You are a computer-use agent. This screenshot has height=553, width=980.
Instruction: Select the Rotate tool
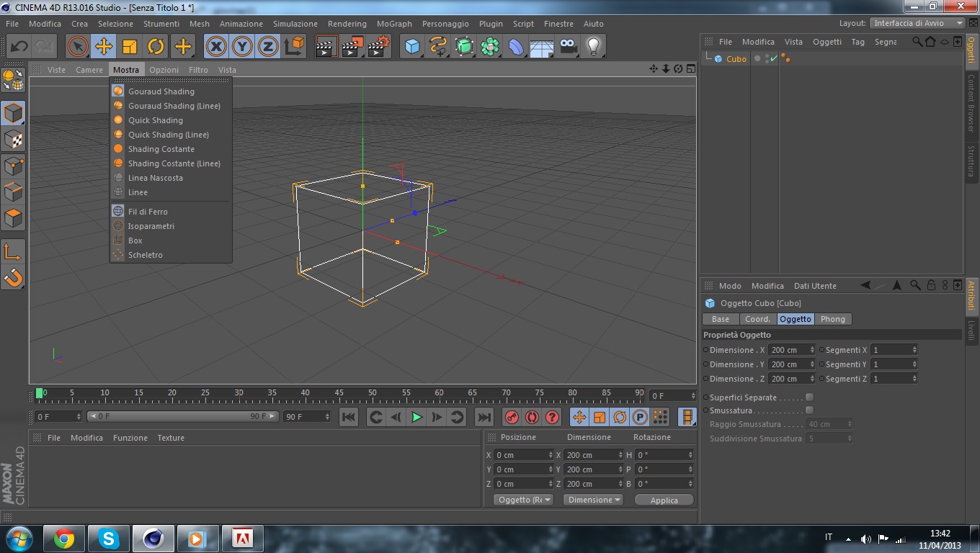pyautogui.click(x=156, y=47)
